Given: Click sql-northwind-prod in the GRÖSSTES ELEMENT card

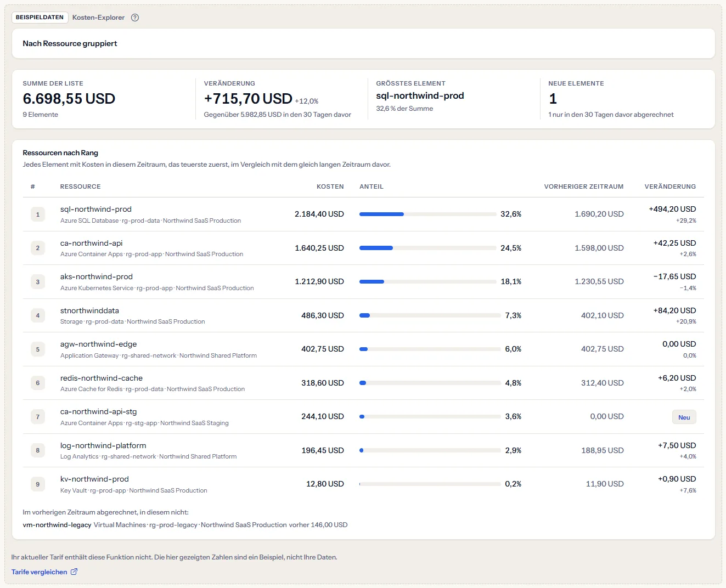Looking at the screenshot, I should 420,95.
